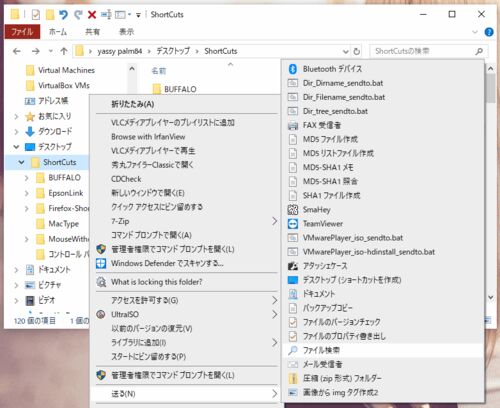Screen dimensions: 500x408
Task: Select アタッシェケース in the Send To menu
Action: (x=383, y=266)
